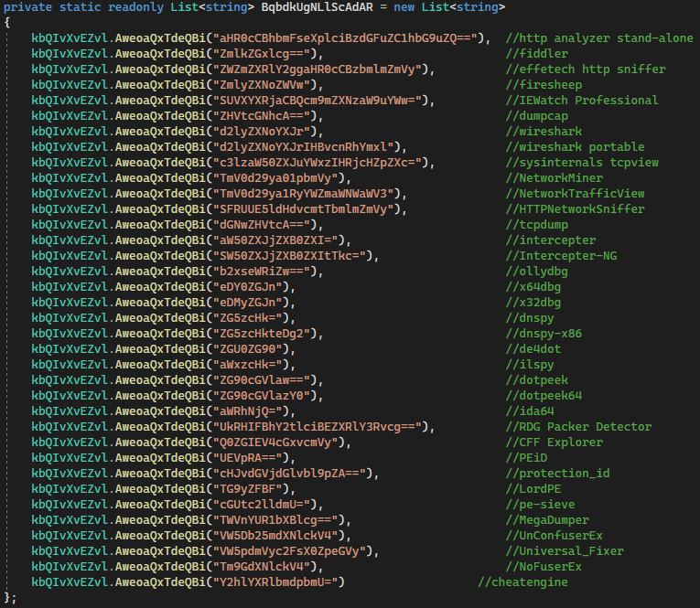Click the string "aW50ZXJjZXB0ZXI="
Screen dimensions: 700x608
click(275, 240)
